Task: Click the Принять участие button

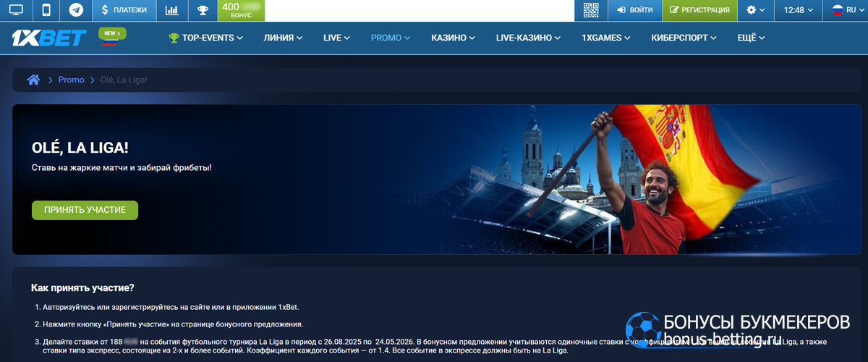Action: pyautogui.click(x=85, y=210)
